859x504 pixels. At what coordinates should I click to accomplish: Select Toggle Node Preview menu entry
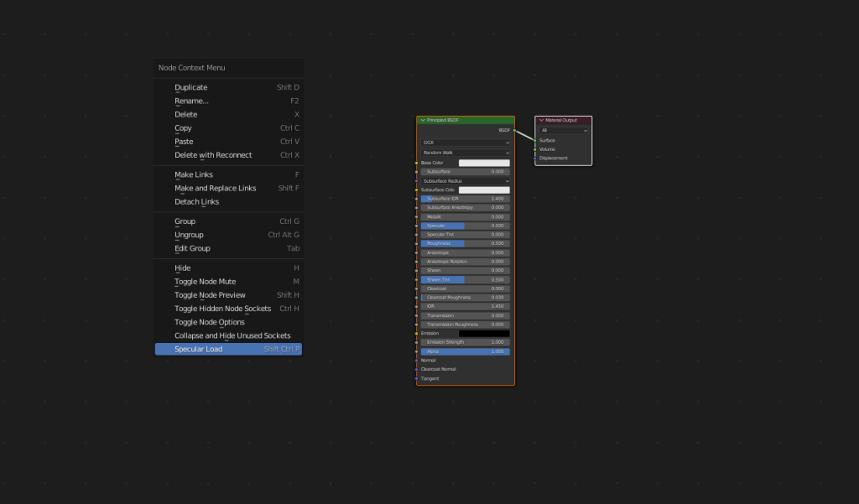[x=210, y=295]
